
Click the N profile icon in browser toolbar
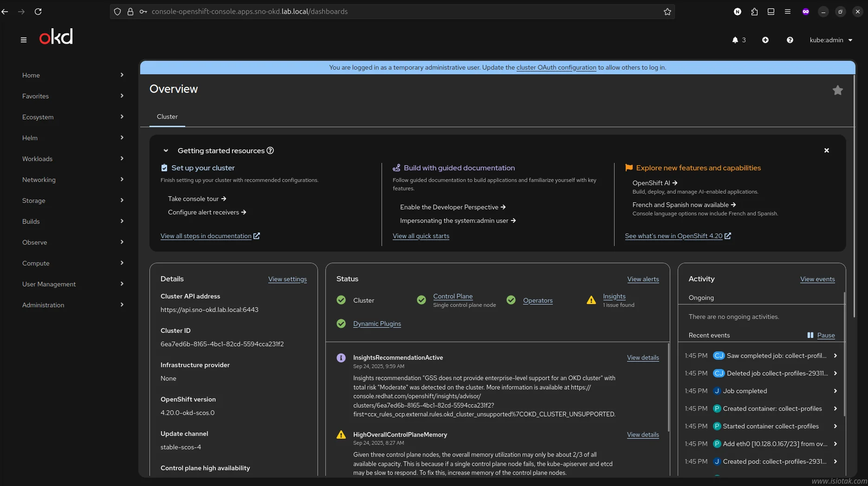point(738,12)
